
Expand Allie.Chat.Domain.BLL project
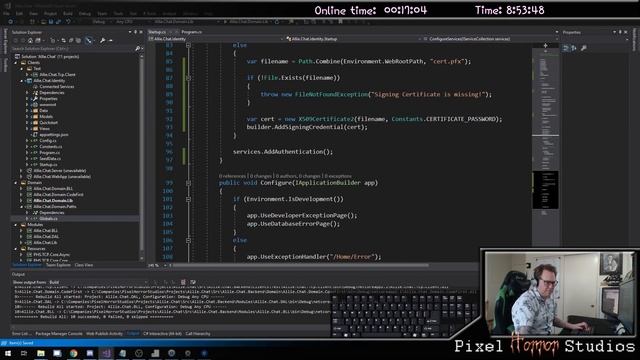pyautogui.click(x=22, y=189)
